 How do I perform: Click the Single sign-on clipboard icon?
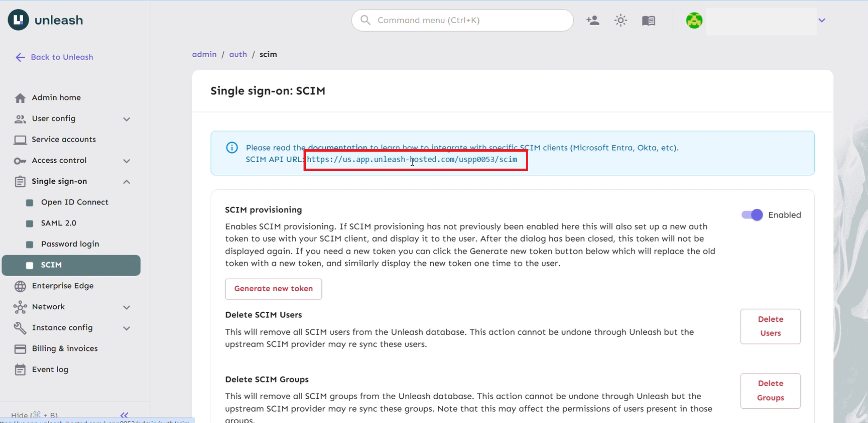[x=20, y=181]
